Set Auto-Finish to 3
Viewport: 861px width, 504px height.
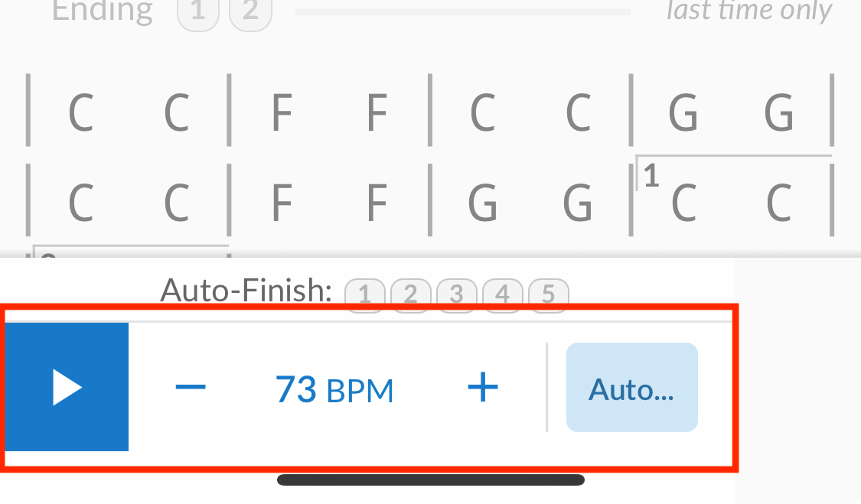click(456, 295)
